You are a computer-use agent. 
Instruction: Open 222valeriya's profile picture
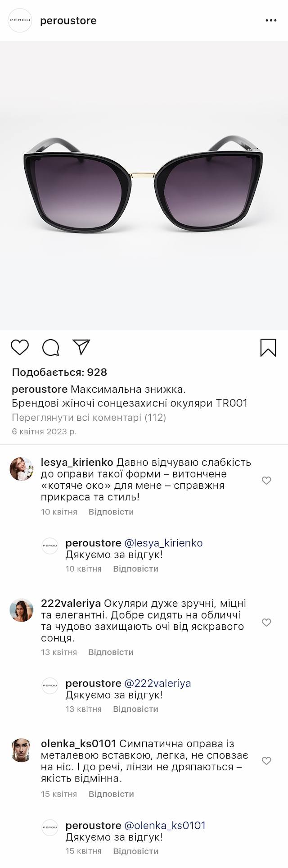coord(22,610)
